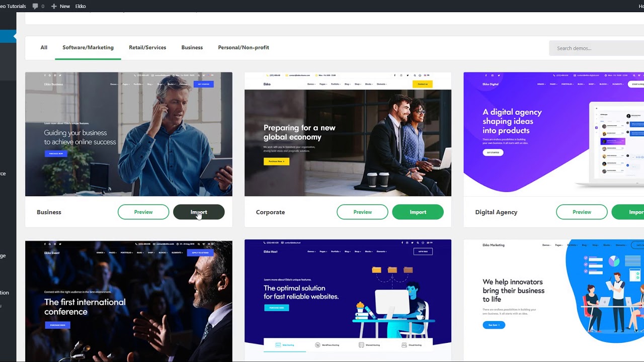Import the Corporate demo
Viewport: 644px width, 362px height.
(x=418, y=212)
